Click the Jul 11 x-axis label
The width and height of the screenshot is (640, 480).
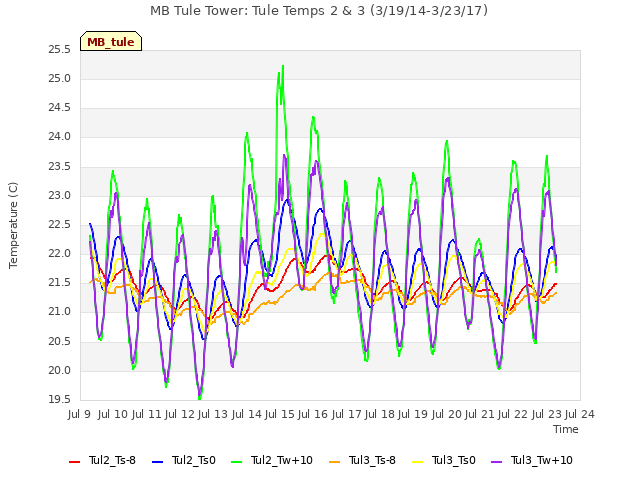pyautogui.click(x=146, y=414)
